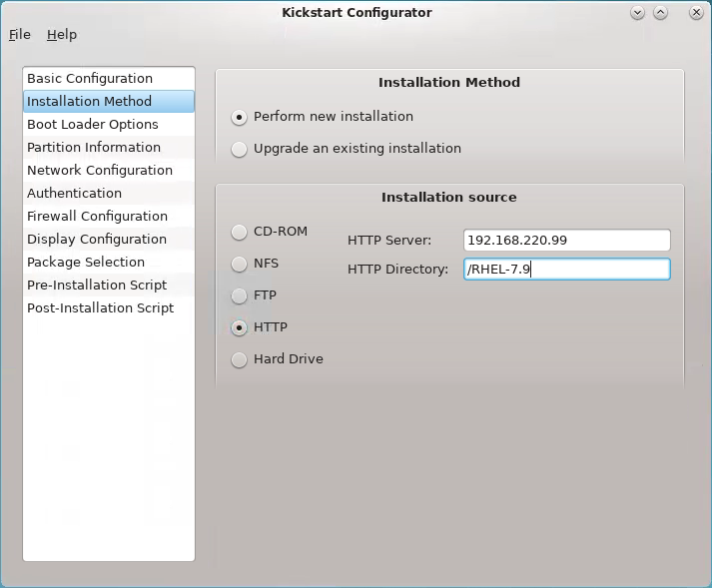Select HTTP as installation source
This screenshot has height=588, width=712.
[x=240, y=327]
